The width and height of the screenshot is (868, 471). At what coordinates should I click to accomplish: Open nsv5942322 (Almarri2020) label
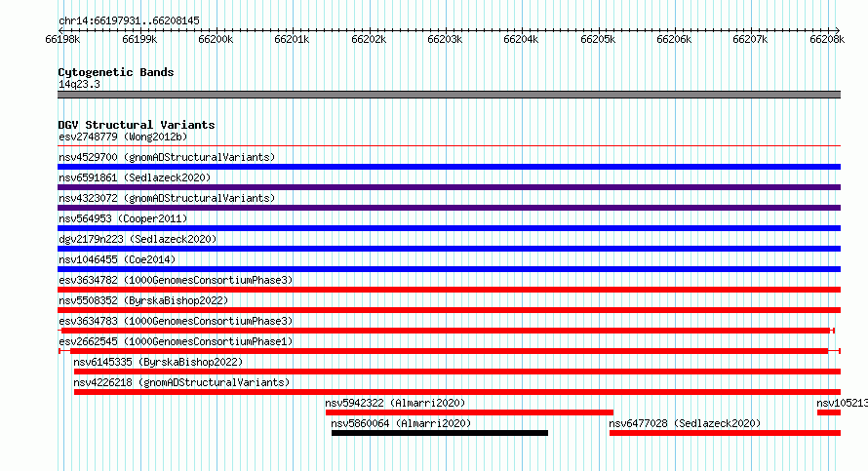click(x=395, y=403)
